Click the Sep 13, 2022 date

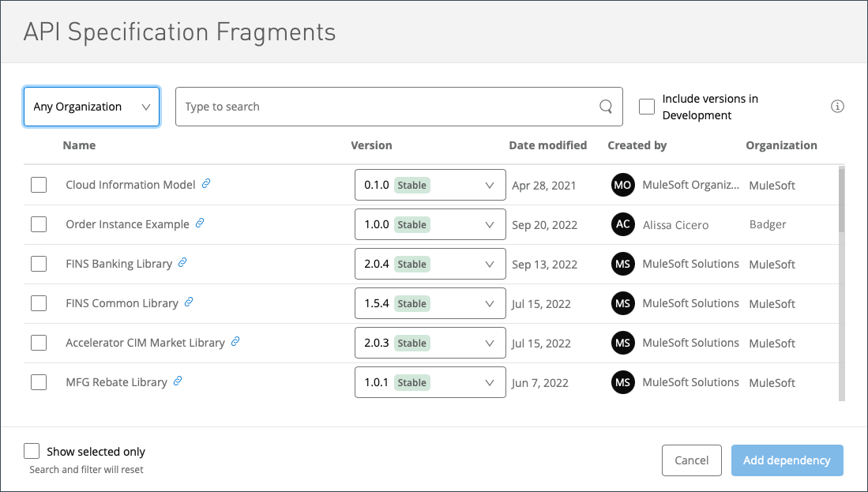545,265
